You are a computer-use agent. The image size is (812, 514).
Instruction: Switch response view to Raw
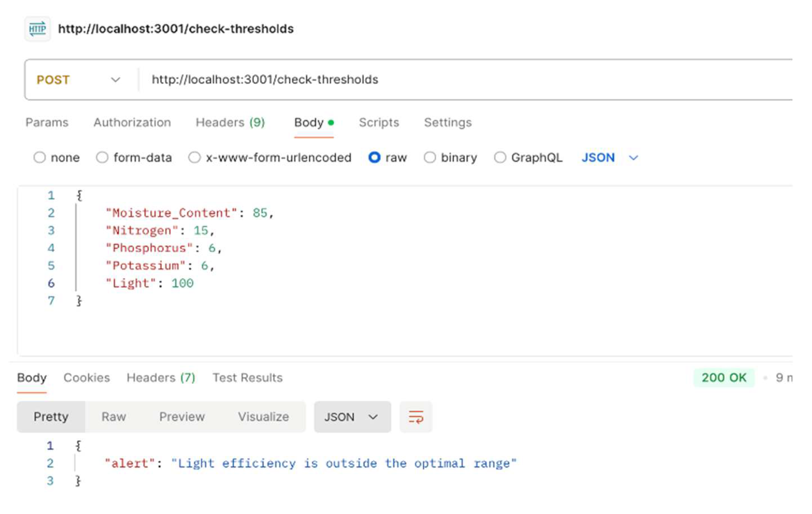click(114, 417)
